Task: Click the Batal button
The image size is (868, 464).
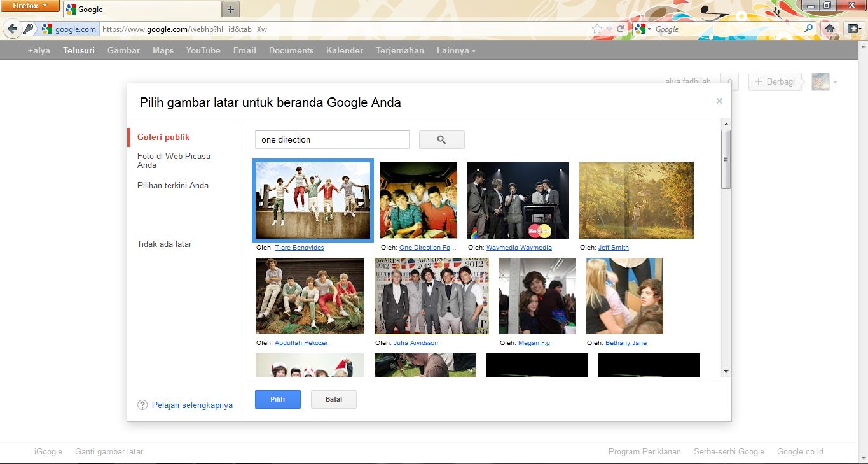Action: (334, 399)
